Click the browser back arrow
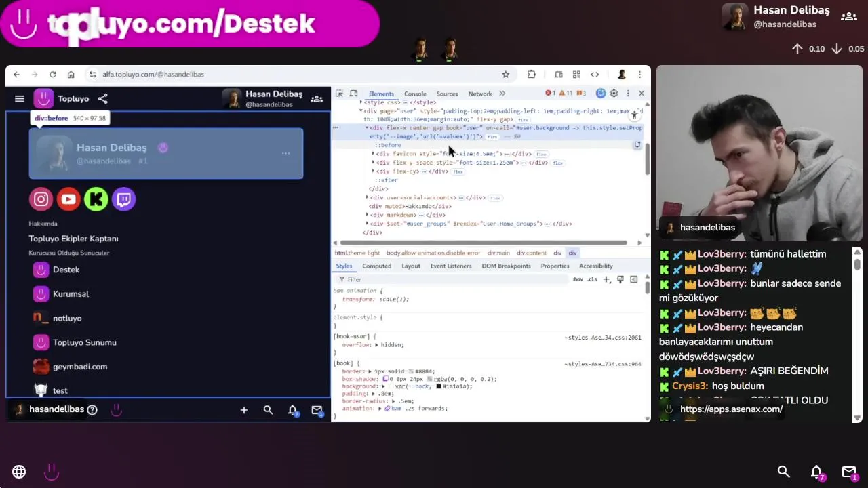Viewport: 868px width, 488px height. click(16, 75)
